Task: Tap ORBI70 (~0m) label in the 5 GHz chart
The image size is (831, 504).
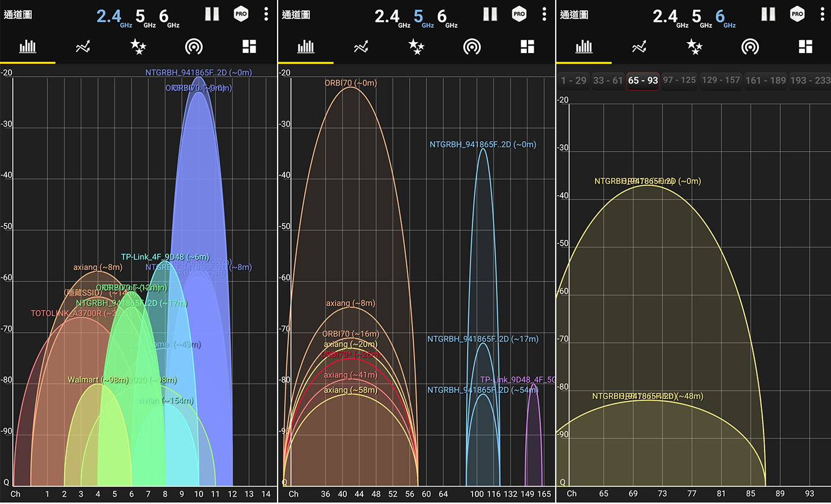Action: coord(350,83)
